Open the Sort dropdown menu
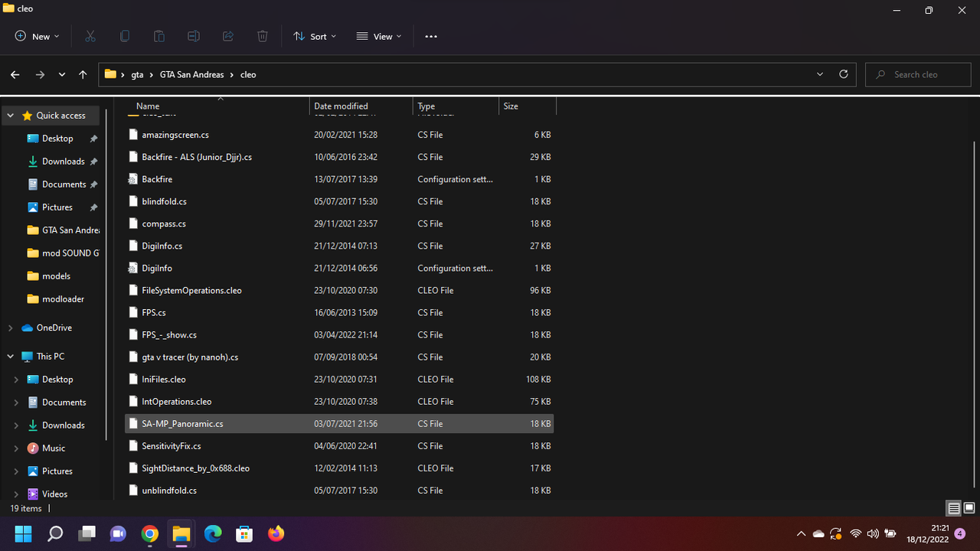This screenshot has width=980, height=551. pyautogui.click(x=315, y=36)
